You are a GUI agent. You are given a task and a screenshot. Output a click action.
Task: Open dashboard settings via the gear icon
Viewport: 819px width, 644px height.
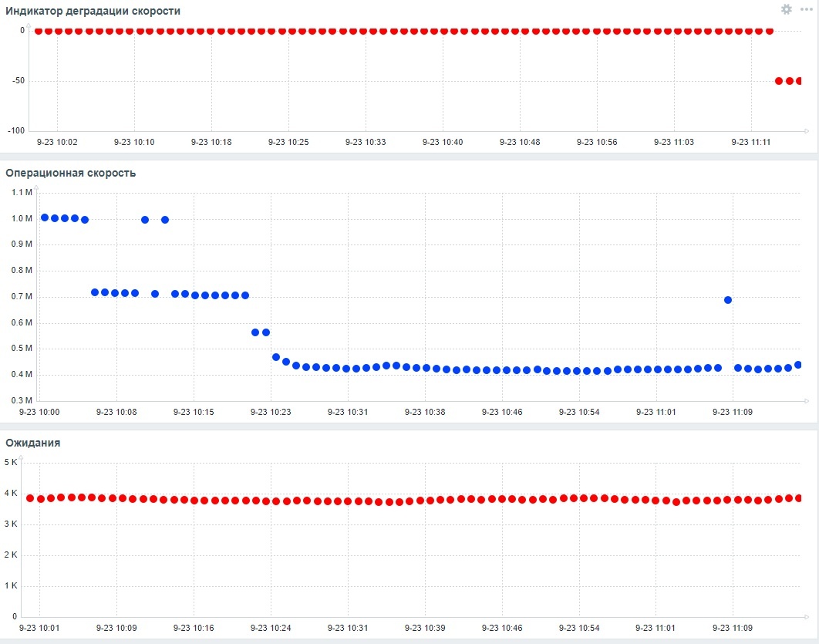pos(786,10)
